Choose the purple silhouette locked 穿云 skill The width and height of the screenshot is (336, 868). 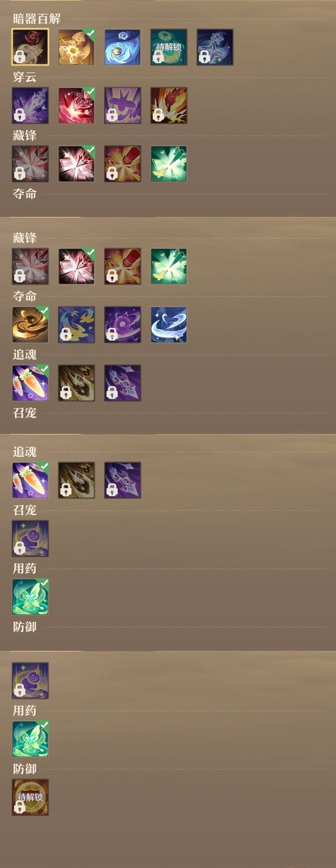pyautogui.click(x=123, y=105)
